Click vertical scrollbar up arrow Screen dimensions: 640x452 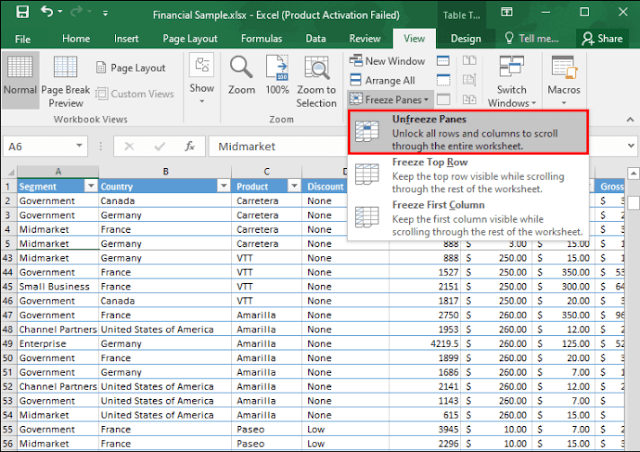[633, 174]
